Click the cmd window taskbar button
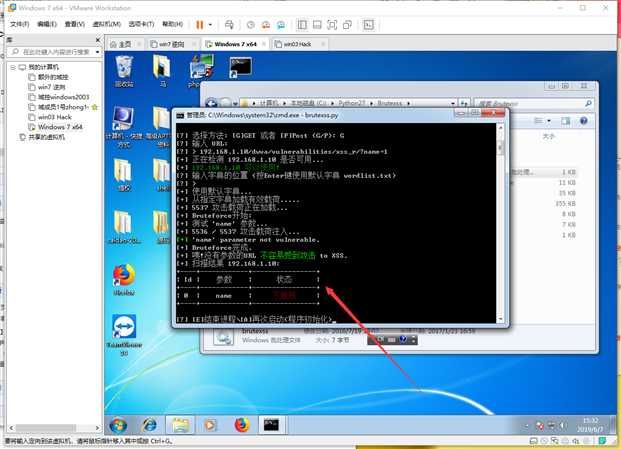This screenshot has height=449, width=621. pos(271,426)
